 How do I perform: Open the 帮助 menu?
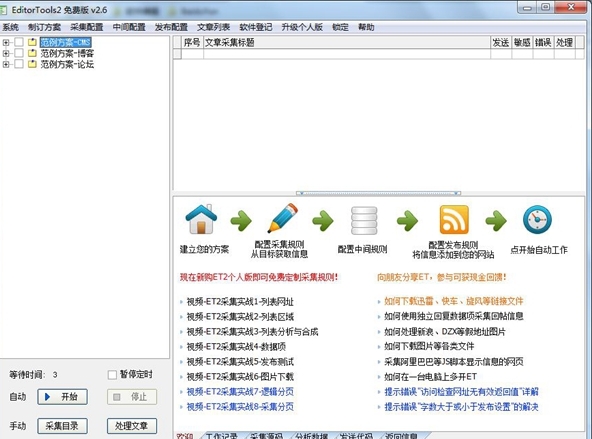pyautogui.click(x=366, y=27)
